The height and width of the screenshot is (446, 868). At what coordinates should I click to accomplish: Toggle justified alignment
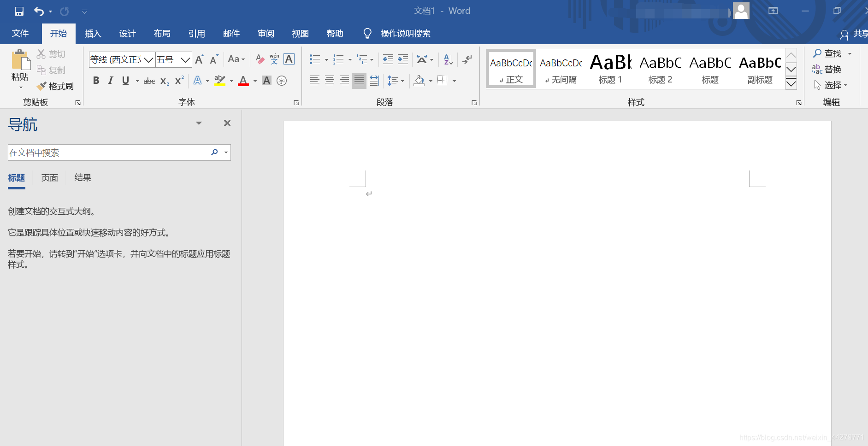[359, 81]
